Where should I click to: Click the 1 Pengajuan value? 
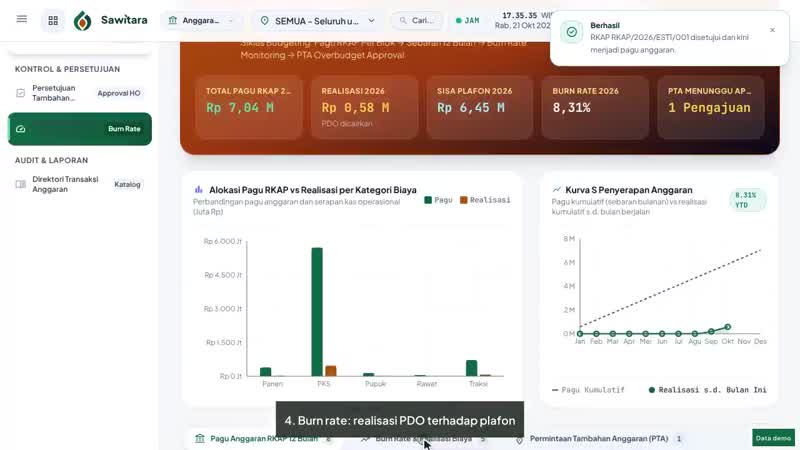pos(709,108)
